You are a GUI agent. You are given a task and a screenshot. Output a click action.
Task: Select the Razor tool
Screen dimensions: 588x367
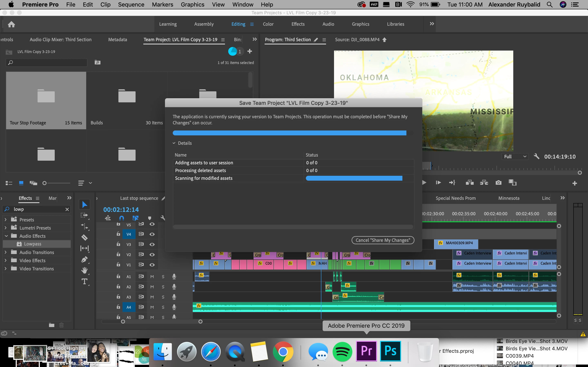[84, 237]
